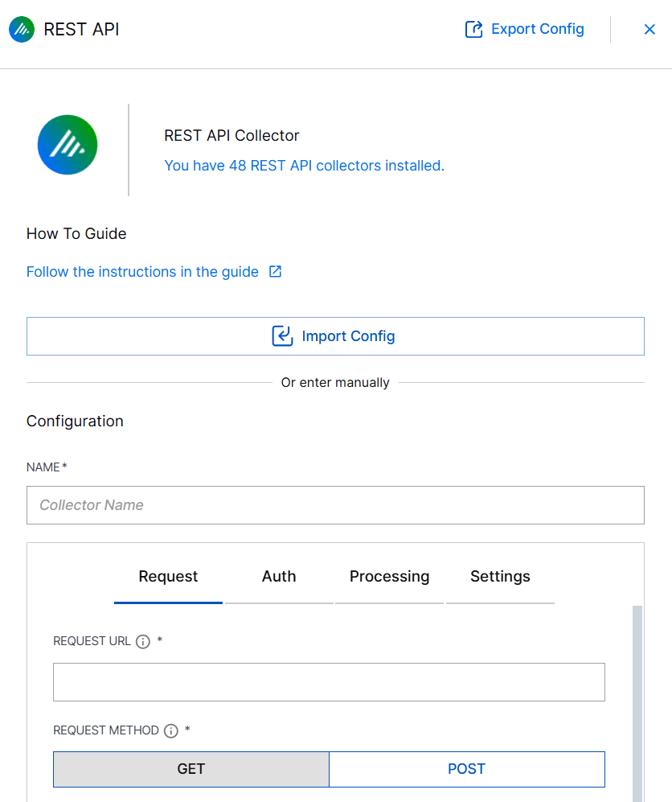Click the import arrow icon in Import Config

coord(282,336)
